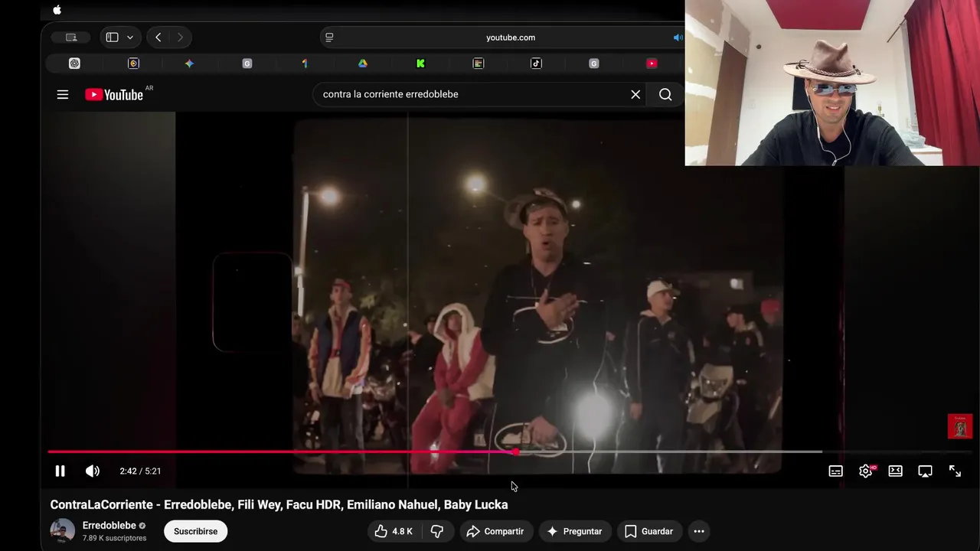Open the Erredoblebe channel name link

pos(109,525)
